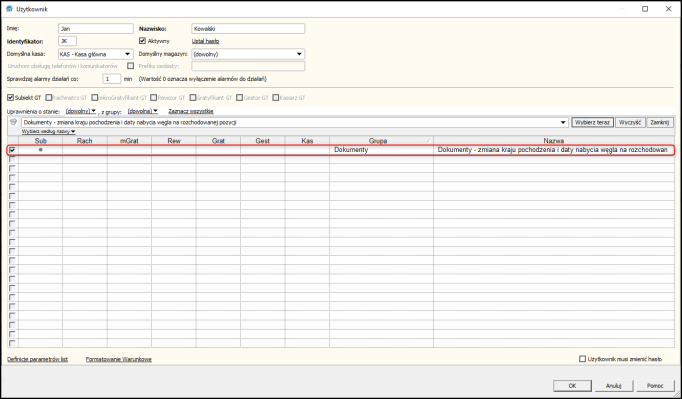Sort by the Grat column header
This screenshot has height=399, width=682.
(x=218, y=141)
